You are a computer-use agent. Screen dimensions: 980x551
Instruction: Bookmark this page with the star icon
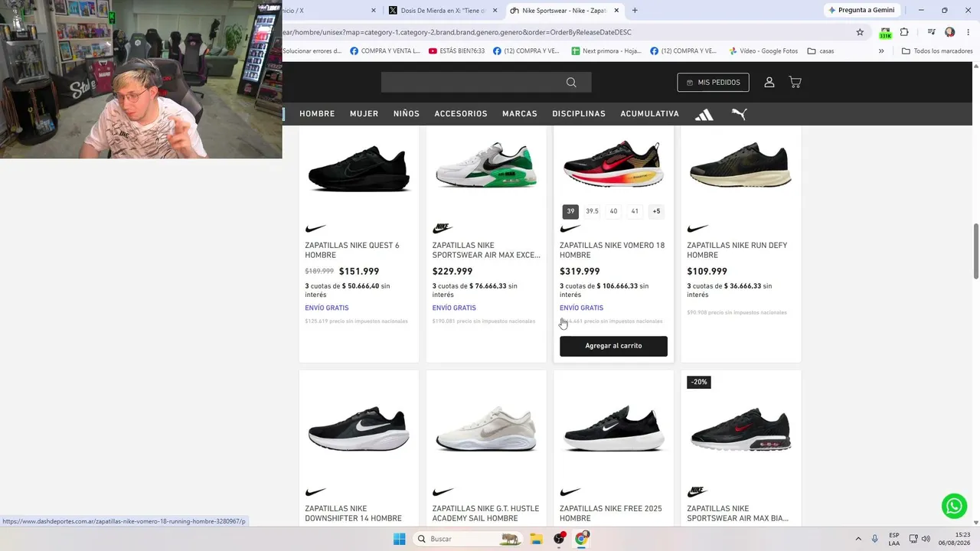(860, 32)
